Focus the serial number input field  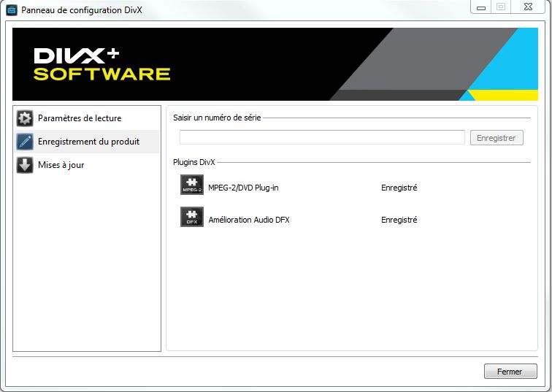coord(322,137)
